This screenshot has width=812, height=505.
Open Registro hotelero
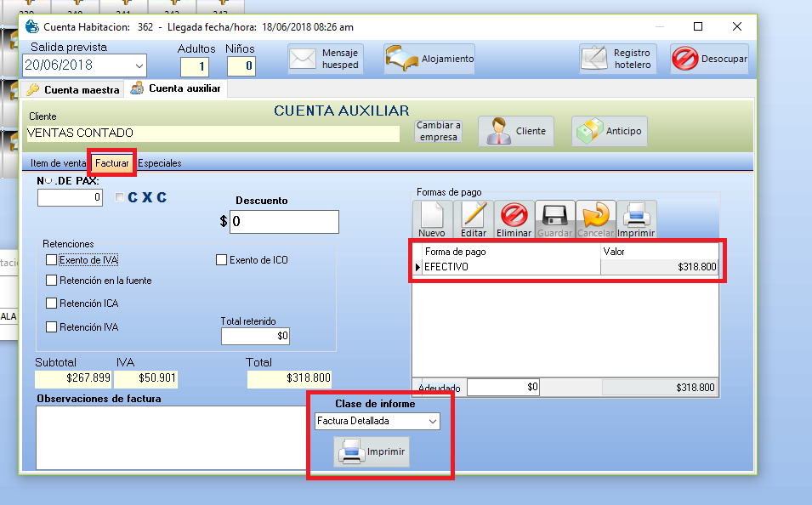[618, 59]
